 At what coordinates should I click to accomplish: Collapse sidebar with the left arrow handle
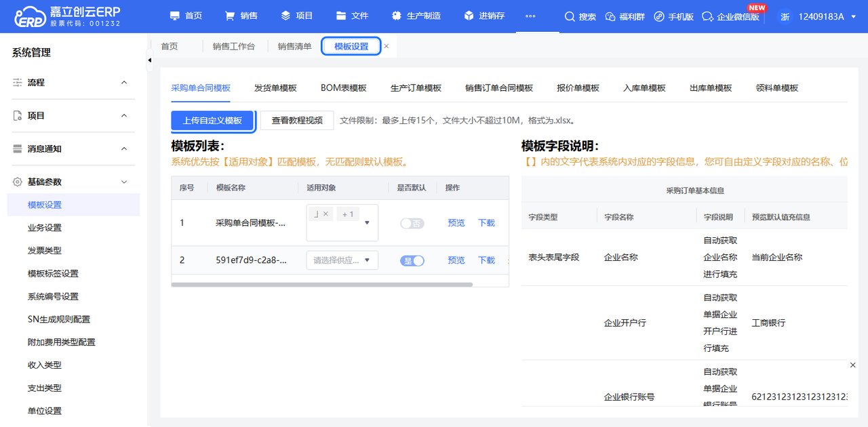pyautogui.click(x=150, y=60)
